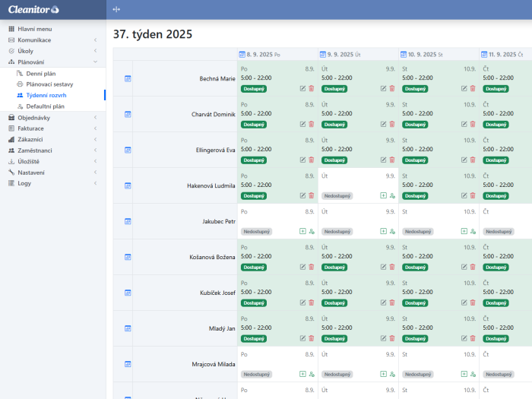This screenshot has width=532, height=399.
Task: Click Dostupný badge for Košanová Božena Monday
Action: coord(253,267)
